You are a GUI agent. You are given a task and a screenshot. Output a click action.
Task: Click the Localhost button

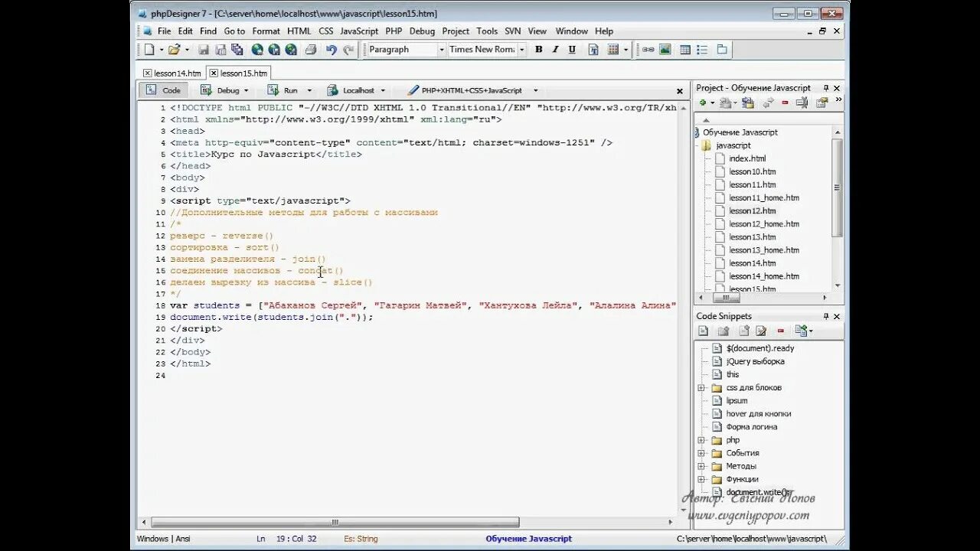(351, 90)
